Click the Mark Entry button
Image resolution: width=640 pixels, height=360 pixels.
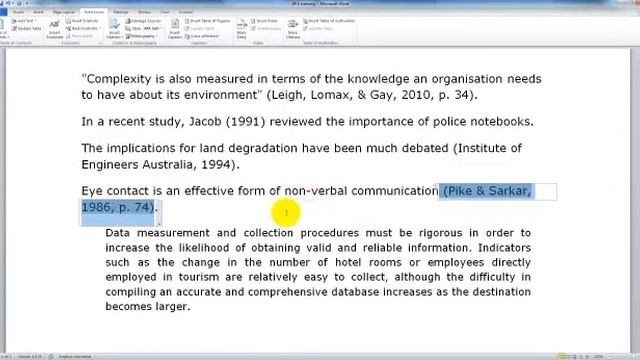[x=241, y=29]
